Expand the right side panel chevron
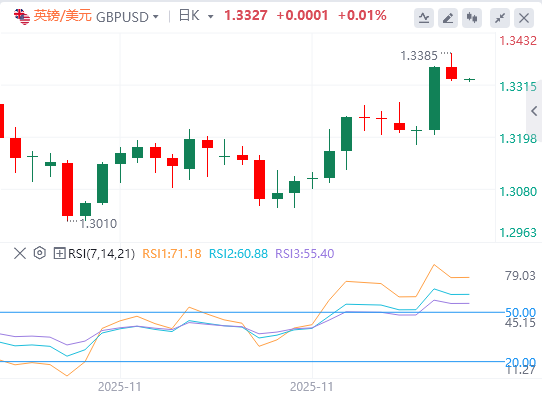The image size is (542, 399). [534, 111]
